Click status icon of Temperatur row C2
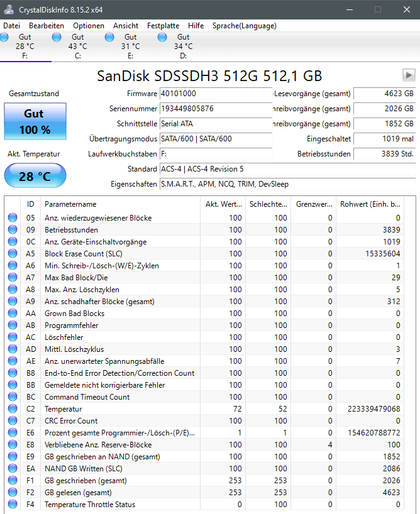This screenshot has width=420, height=514. pyautogui.click(x=13, y=409)
